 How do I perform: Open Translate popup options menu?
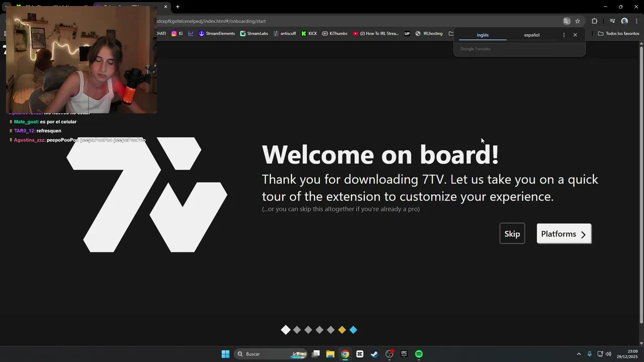click(563, 35)
